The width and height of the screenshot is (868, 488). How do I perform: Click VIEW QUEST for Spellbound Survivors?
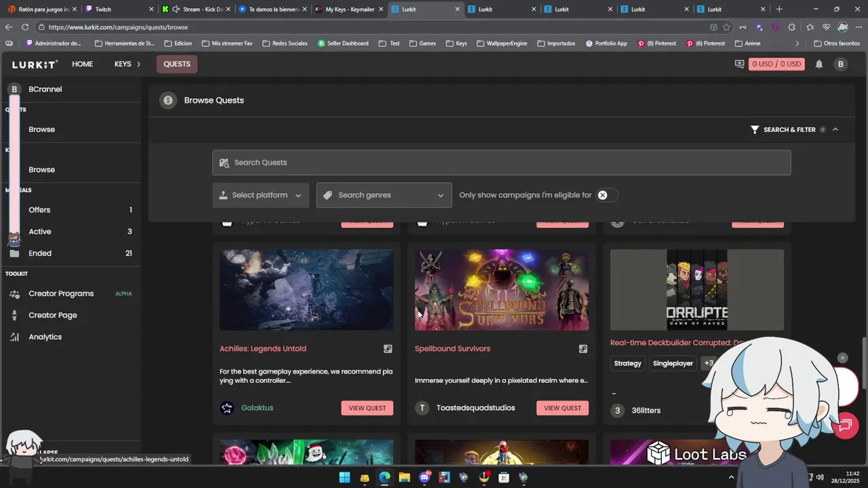pos(562,408)
